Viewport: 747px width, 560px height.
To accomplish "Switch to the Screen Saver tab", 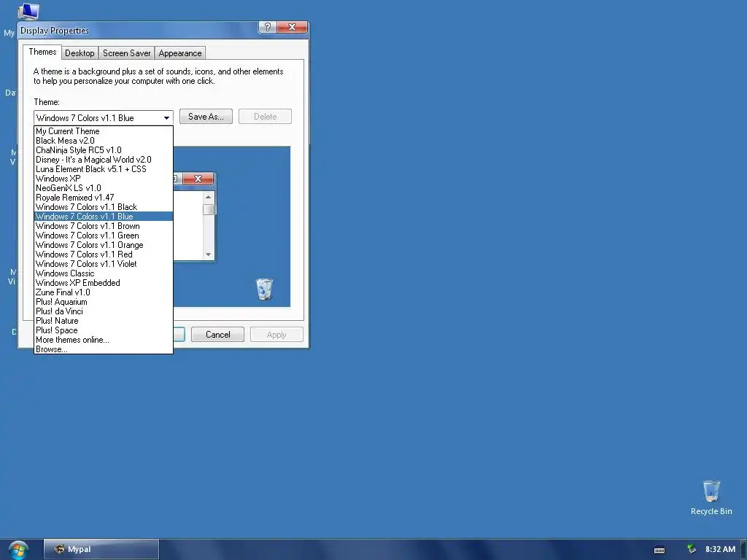I will point(126,52).
